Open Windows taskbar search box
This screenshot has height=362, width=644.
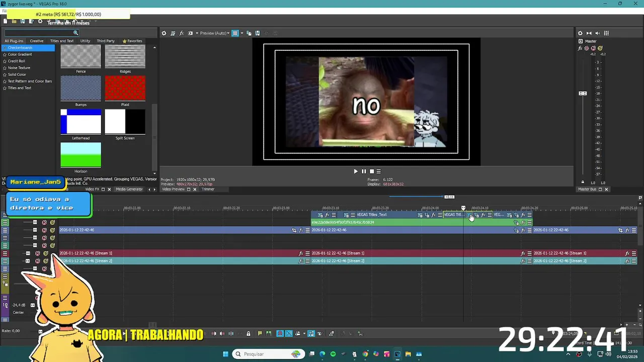pos(268,354)
